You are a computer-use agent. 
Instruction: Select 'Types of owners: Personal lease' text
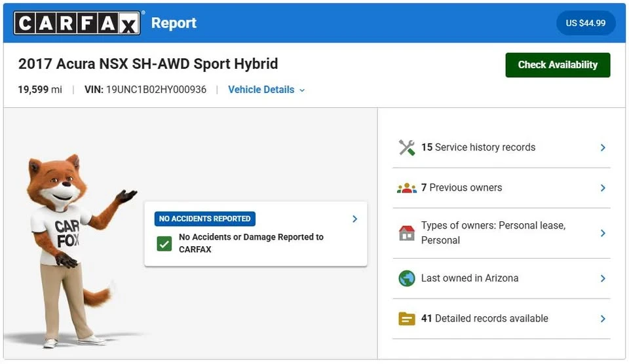(493, 225)
